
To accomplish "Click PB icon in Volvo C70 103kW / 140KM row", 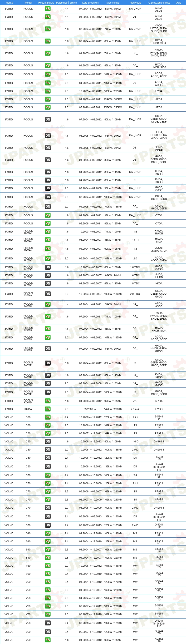I will click(48, 475).
